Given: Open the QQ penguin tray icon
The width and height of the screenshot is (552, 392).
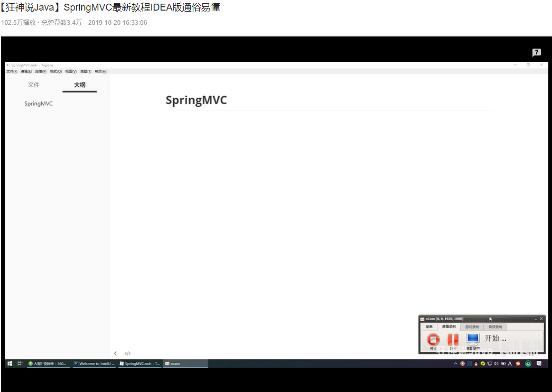Looking at the screenshot, I should pos(476,363).
